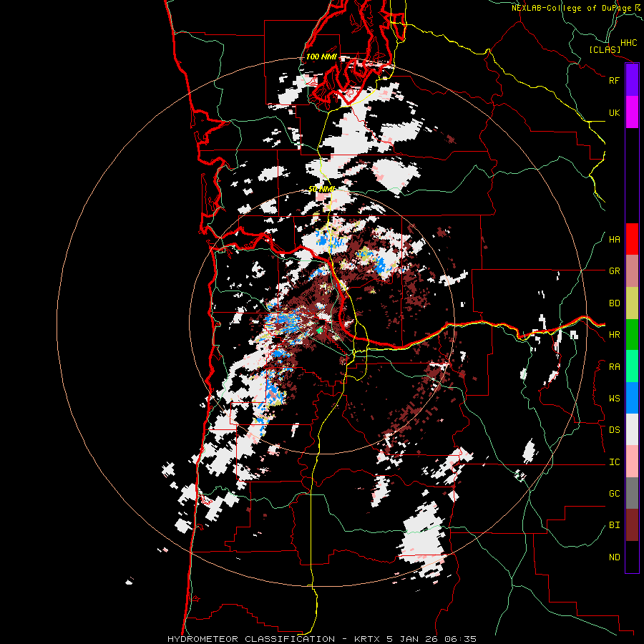Click the HR green legend swatch
The image size is (644, 644).
click(632, 335)
